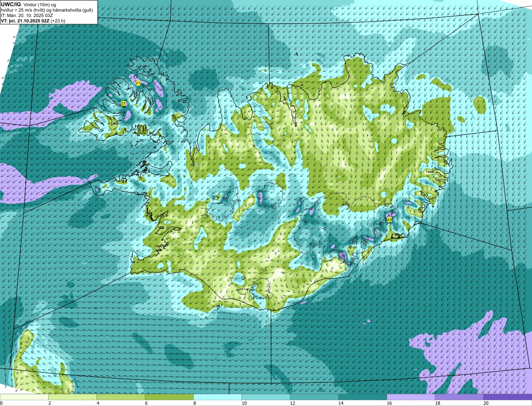Click the 14–16 m/s dark teal legend swatch
The height and width of the screenshot is (406, 532).
362,397
